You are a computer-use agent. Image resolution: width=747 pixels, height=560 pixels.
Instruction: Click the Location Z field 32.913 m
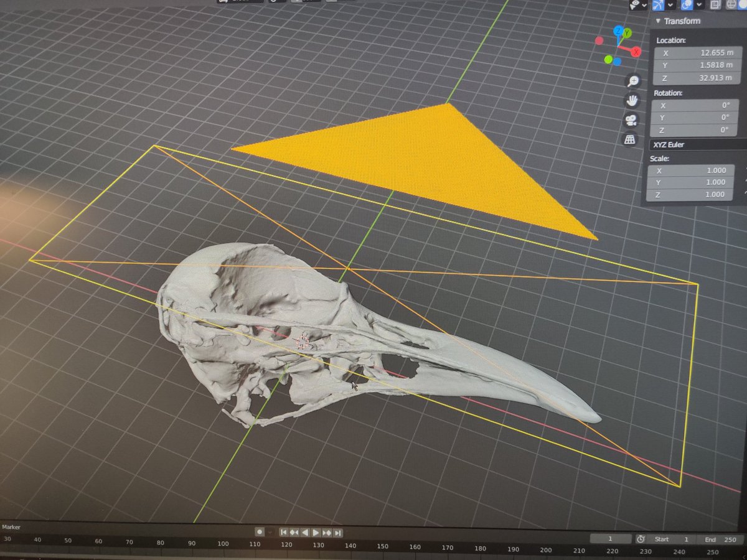(x=697, y=78)
